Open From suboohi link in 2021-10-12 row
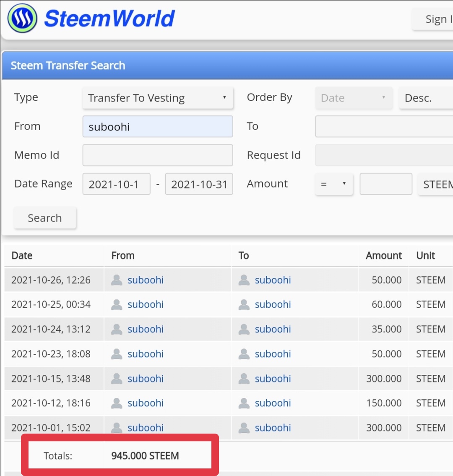Image resolution: width=453 pixels, height=476 pixels. click(146, 403)
